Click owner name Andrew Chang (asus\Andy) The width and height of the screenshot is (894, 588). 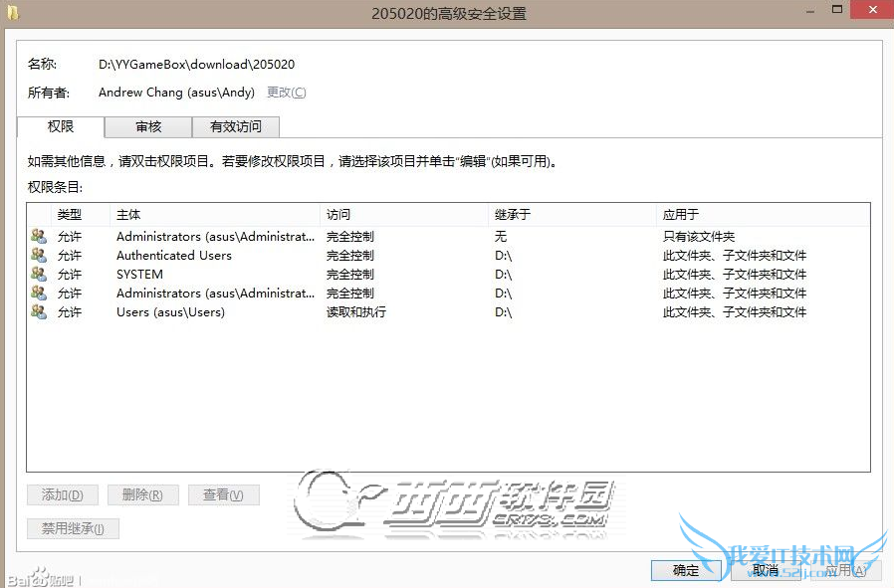tap(176, 93)
